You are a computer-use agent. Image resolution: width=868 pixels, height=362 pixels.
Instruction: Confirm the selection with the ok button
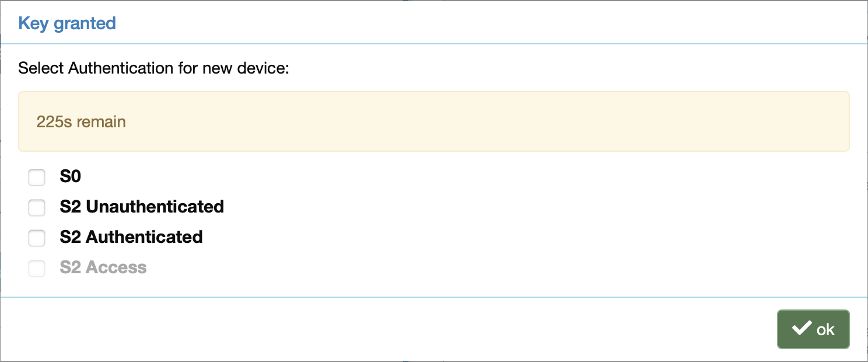tap(813, 329)
